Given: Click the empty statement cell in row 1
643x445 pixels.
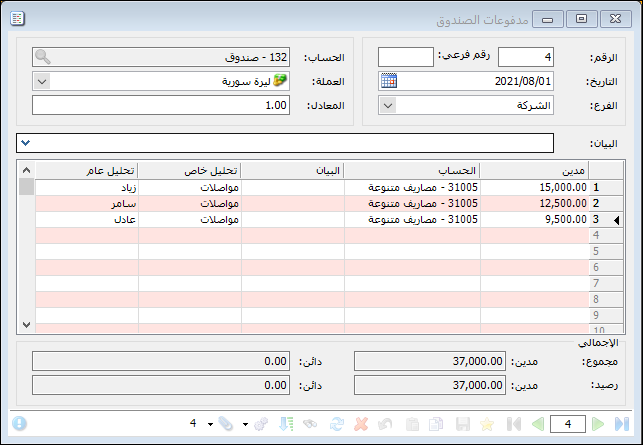Looking at the screenshot, I should (x=293, y=187).
